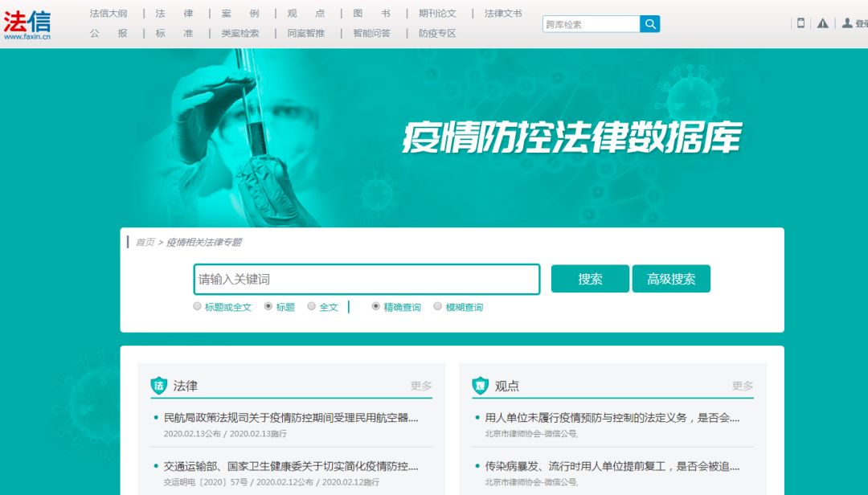Click the user login (登录) person icon
868x495 pixels.
pos(846,23)
